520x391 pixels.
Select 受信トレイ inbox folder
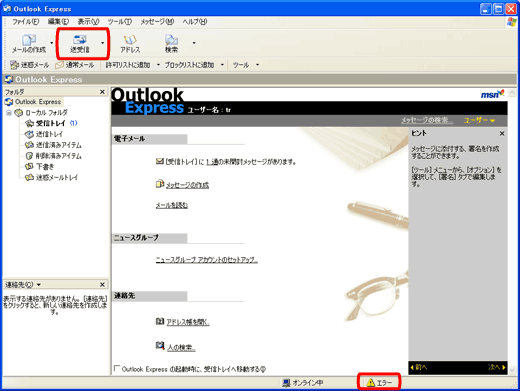51,123
